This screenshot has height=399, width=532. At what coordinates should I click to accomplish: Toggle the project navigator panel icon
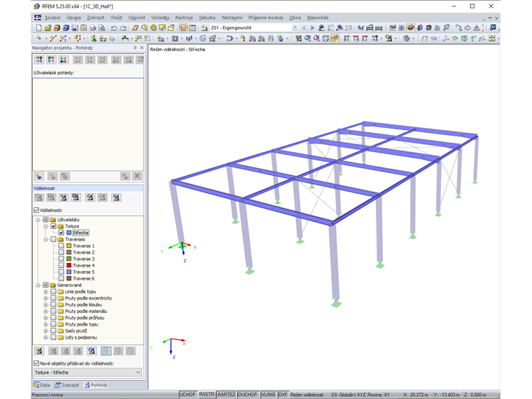click(x=183, y=28)
